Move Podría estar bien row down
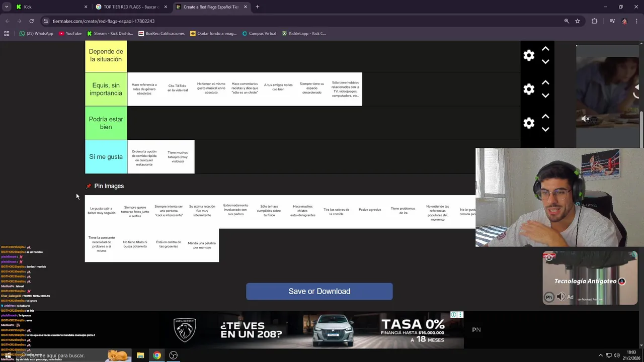 click(545, 129)
